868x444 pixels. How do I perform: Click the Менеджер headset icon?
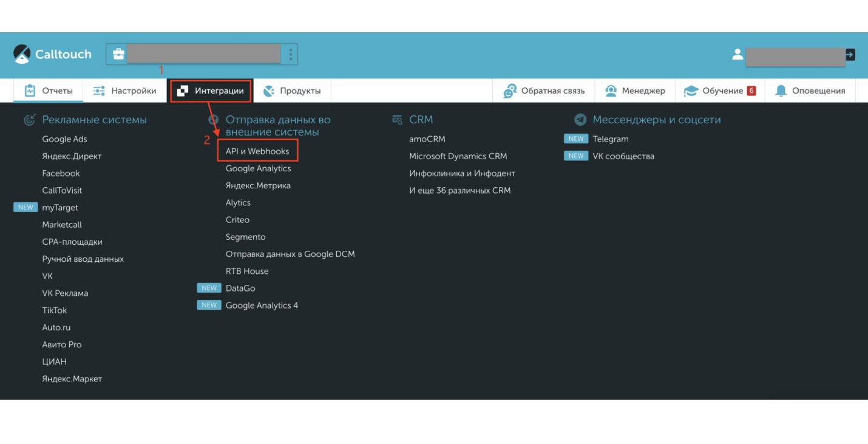pyautogui.click(x=611, y=91)
